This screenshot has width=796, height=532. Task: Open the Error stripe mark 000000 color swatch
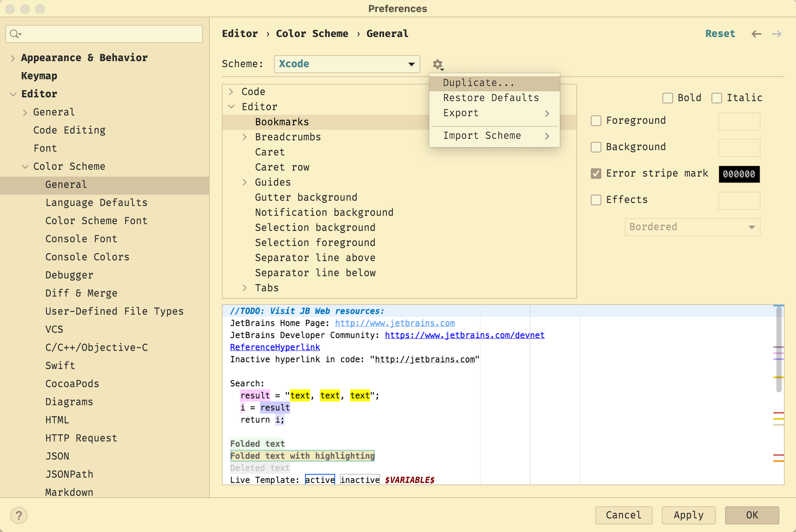click(739, 174)
